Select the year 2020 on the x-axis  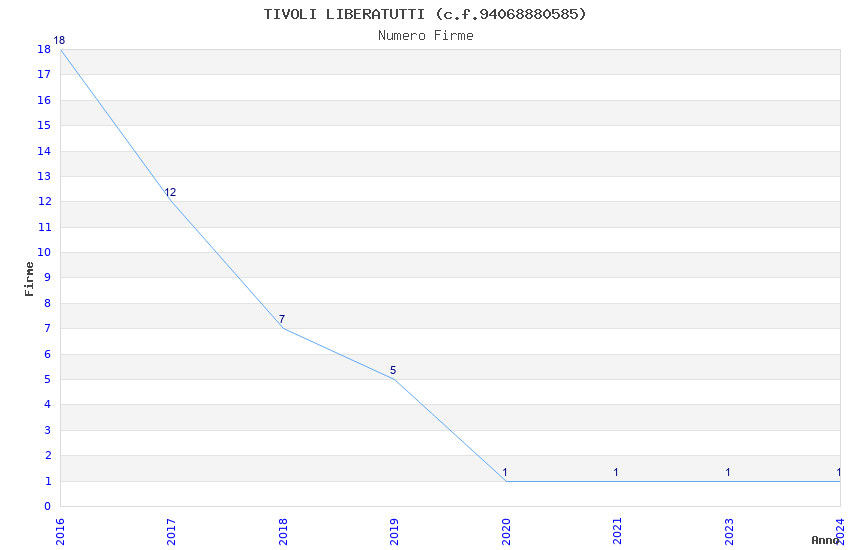coord(506,531)
